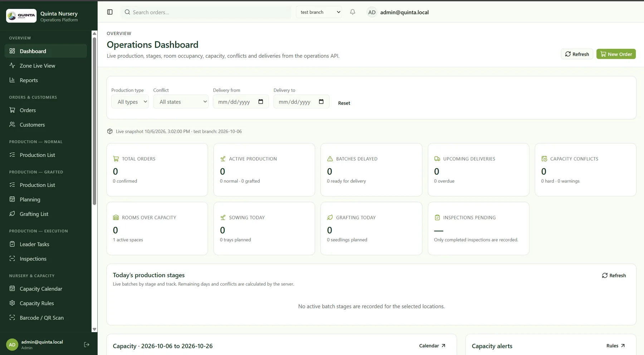Click the Quinta Group logo

coord(21,16)
